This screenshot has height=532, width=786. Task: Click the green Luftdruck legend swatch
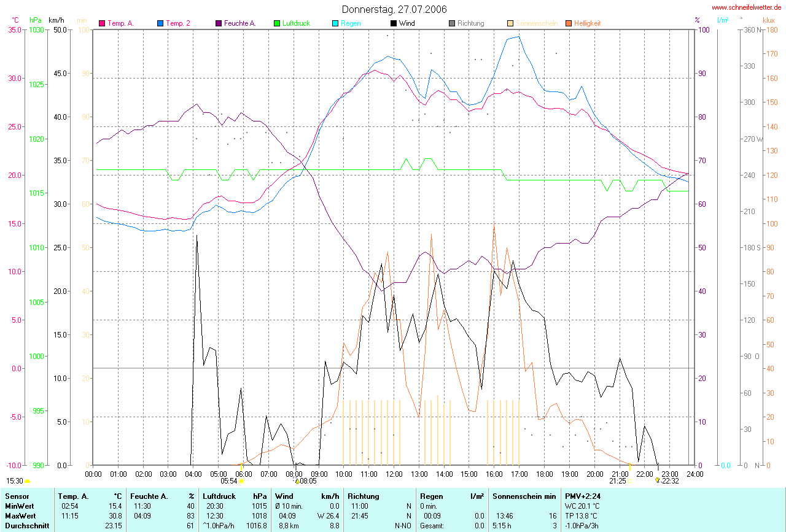pyautogui.click(x=277, y=23)
